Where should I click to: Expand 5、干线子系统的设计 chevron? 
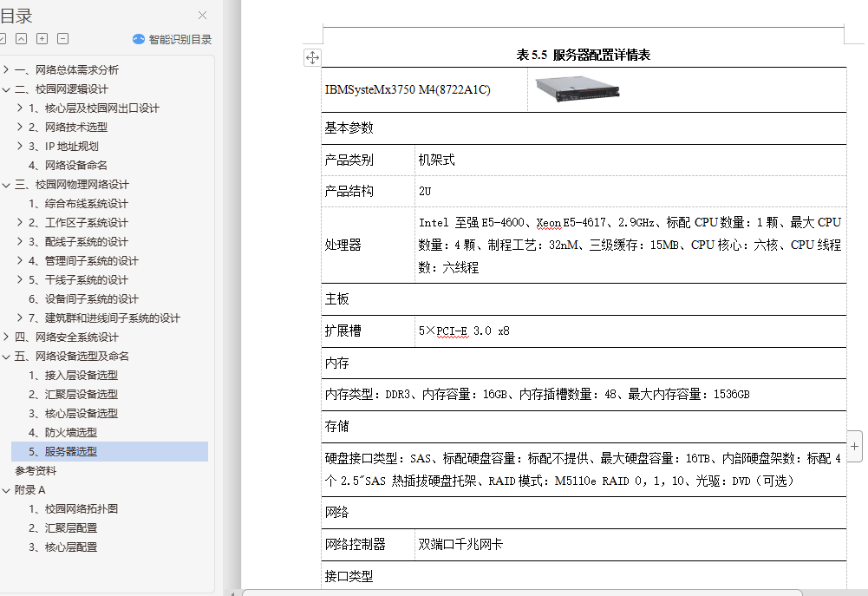(20, 279)
